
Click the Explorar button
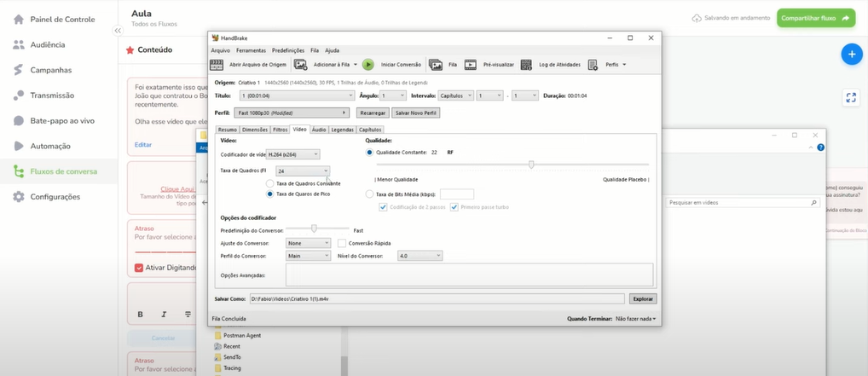coord(643,299)
